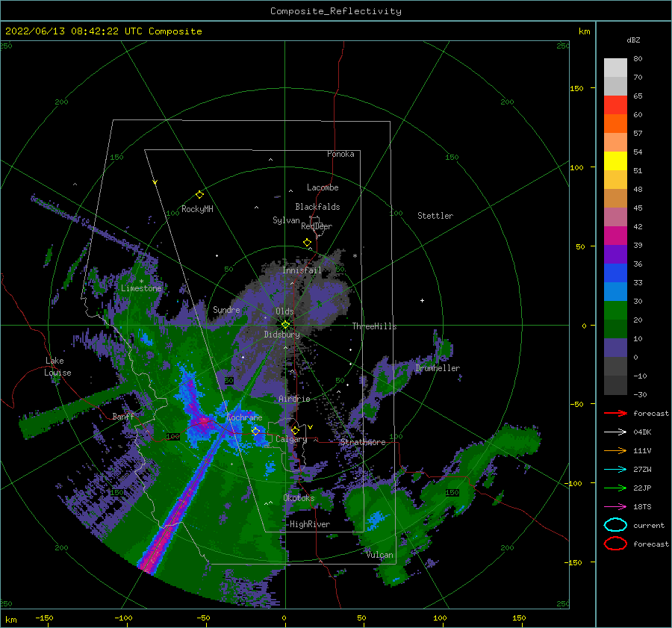Click the cyan 27ZW arrow in the legend

(x=615, y=470)
